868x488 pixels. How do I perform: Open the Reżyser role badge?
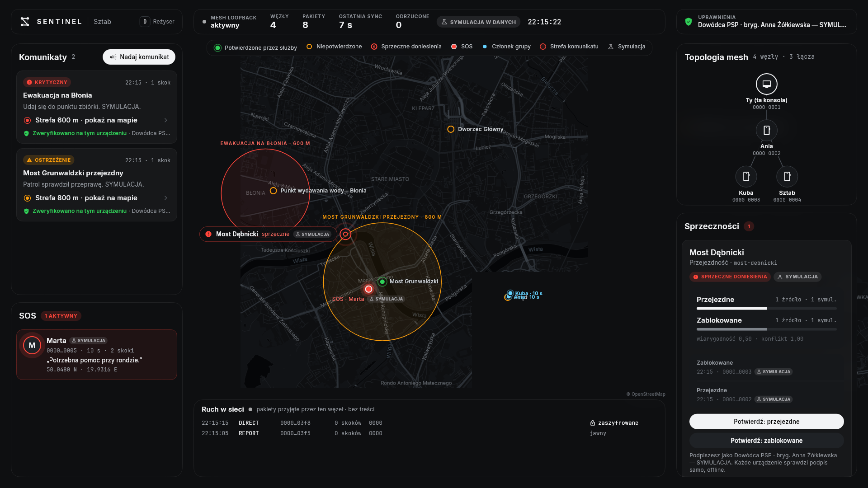157,22
